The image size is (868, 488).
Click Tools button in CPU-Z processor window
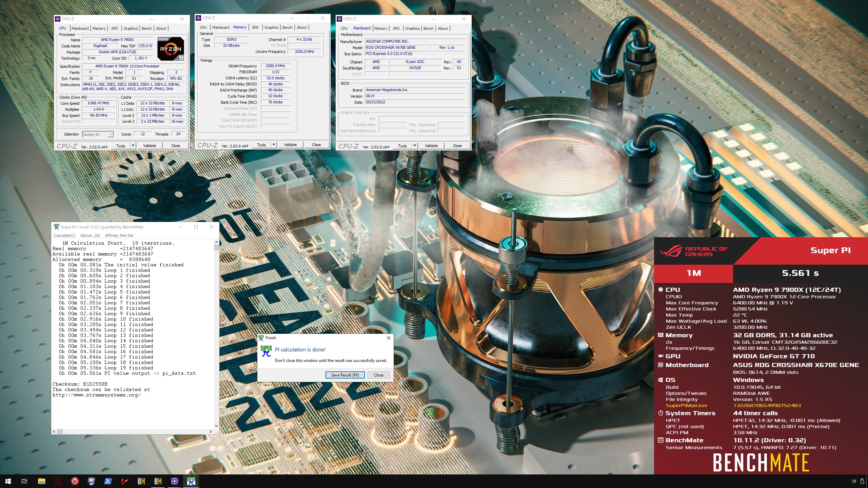tap(121, 146)
